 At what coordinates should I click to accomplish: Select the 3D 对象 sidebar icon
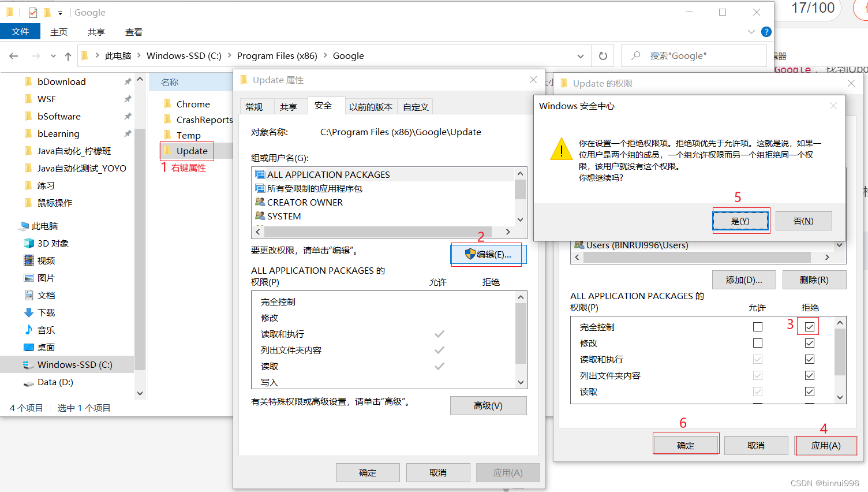[28, 243]
